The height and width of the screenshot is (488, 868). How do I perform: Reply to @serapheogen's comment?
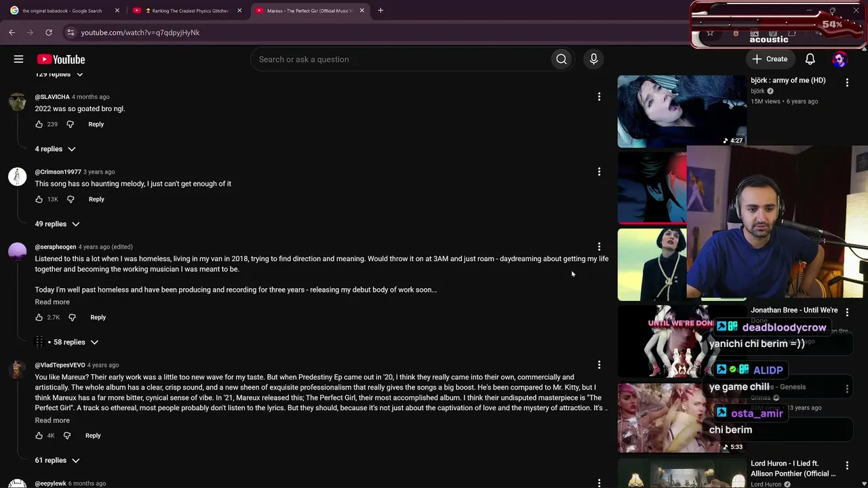pyautogui.click(x=98, y=317)
